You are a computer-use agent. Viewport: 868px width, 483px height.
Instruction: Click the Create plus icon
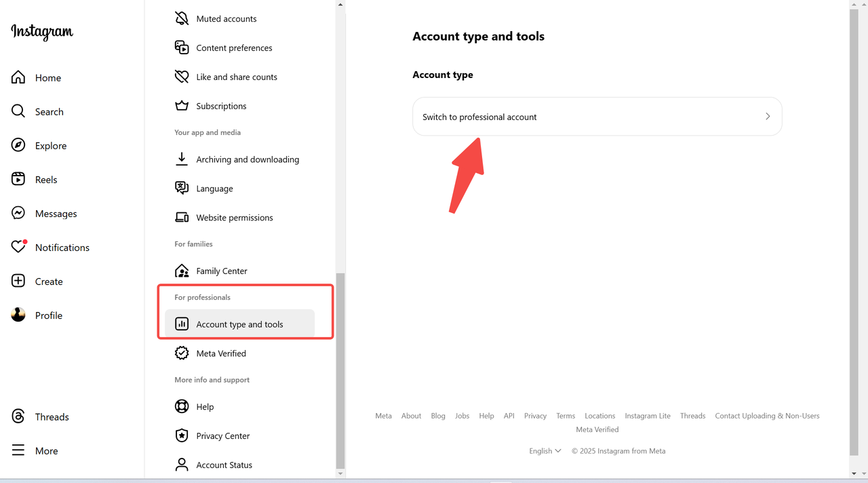(x=18, y=281)
